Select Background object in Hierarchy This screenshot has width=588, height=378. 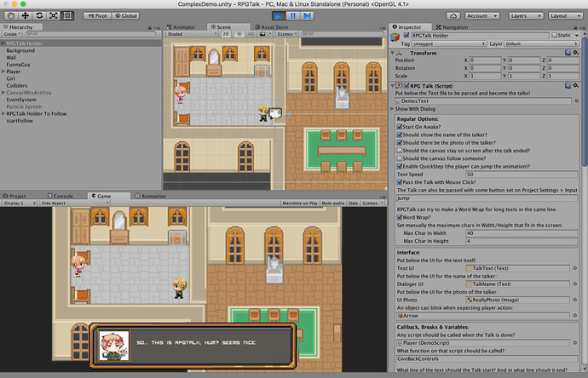[x=20, y=50]
